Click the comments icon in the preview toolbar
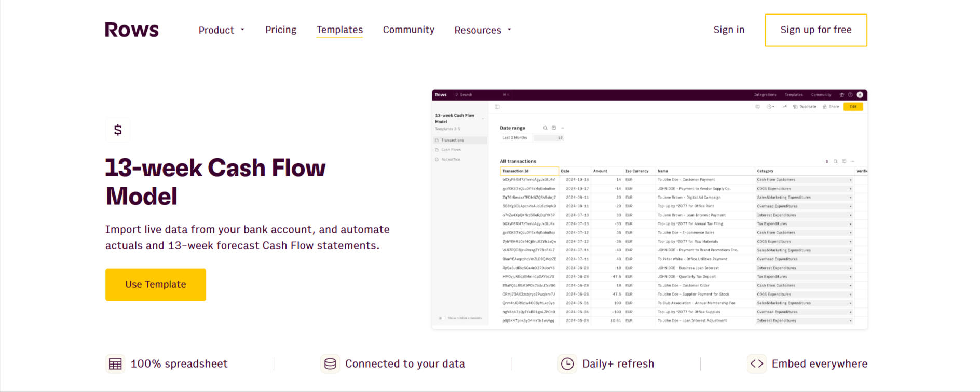The height and width of the screenshot is (392, 980). point(757,107)
